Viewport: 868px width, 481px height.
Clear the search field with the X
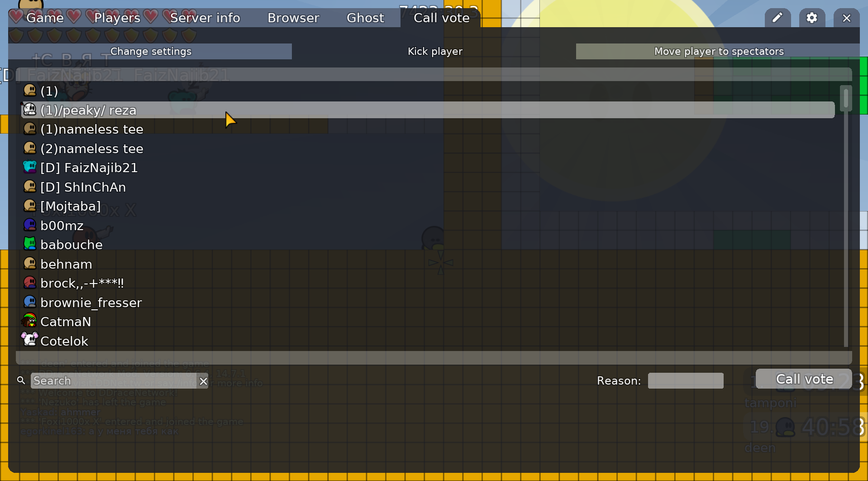pos(203,381)
